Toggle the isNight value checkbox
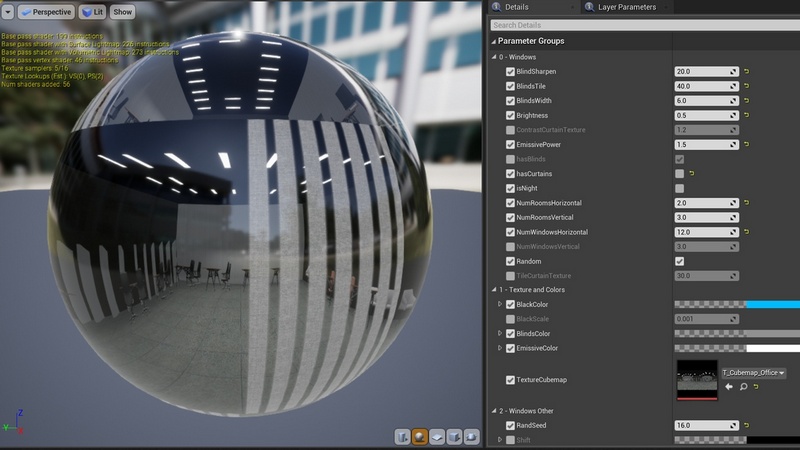Image resolution: width=800 pixels, height=450 pixels. [680, 188]
